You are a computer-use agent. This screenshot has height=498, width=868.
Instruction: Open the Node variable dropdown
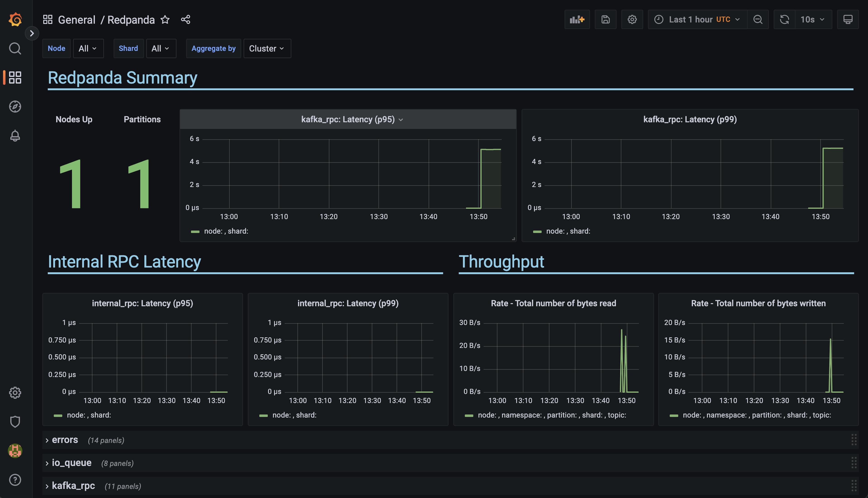point(88,48)
